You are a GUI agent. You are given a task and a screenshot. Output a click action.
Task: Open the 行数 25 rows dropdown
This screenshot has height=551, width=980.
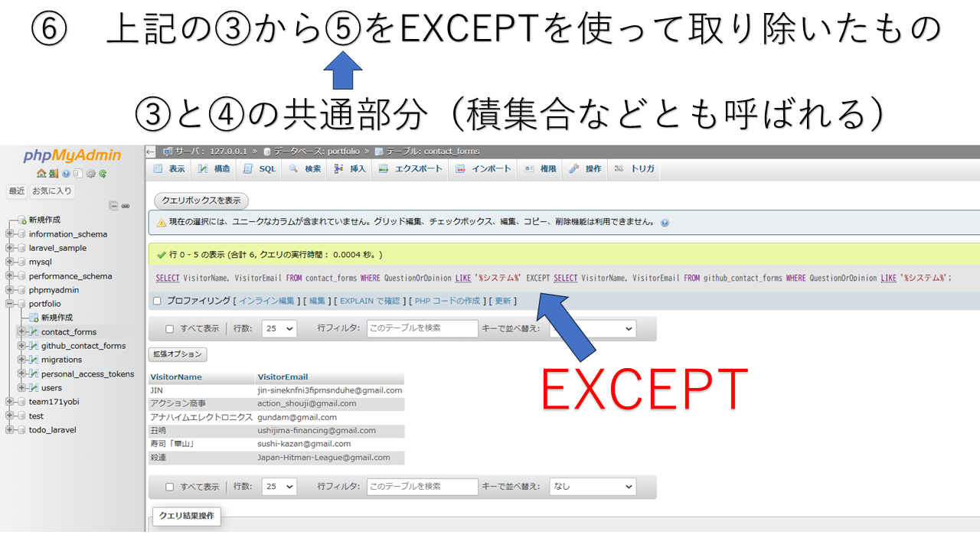point(278,328)
